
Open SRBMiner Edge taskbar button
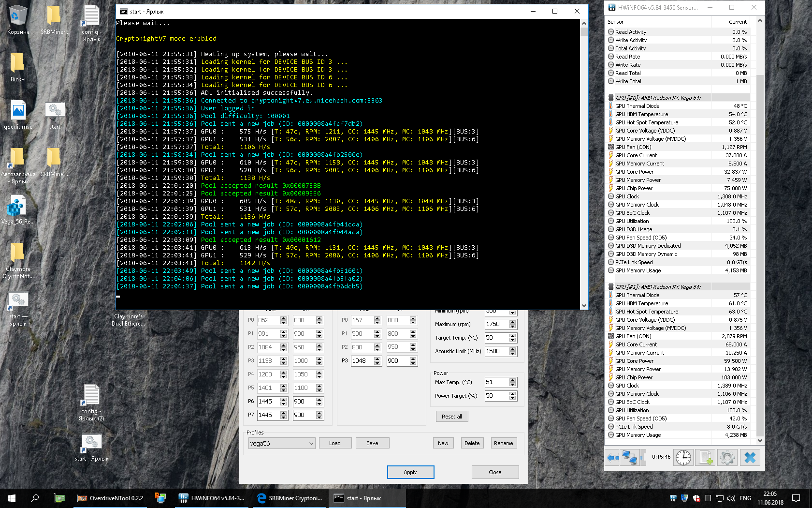coord(290,498)
